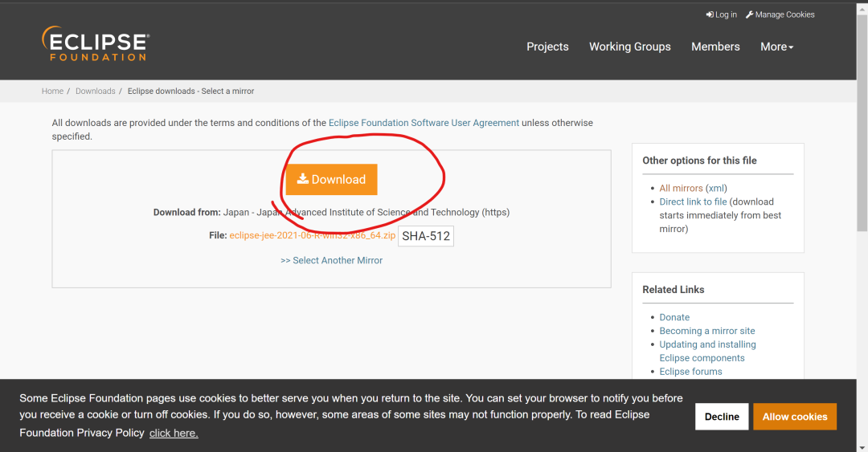Click the page vertical scrollbar thumb

click(x=862, y=122)
